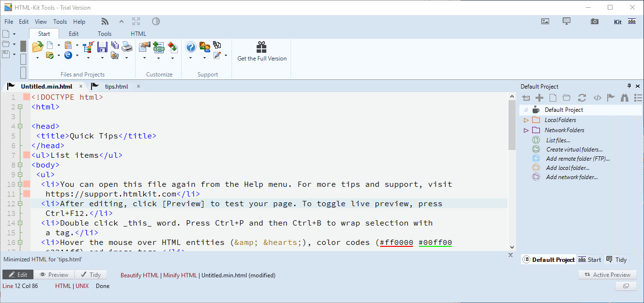This screenshot has height=303, width=644.
Task: Click the plus add icon in project panel
Action: pyautogui.click(x=539, y=98)
